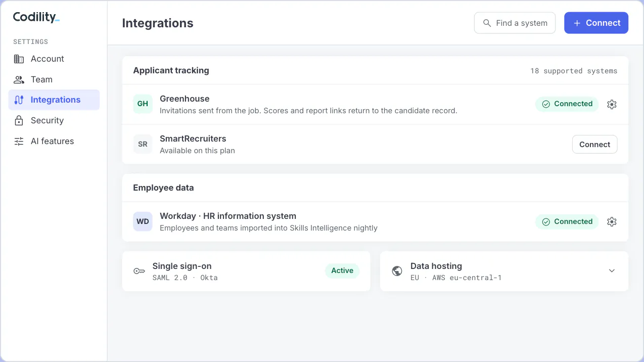Click 'SAML 2.0 · Okta' text
644x362 pixels.
click(185, 278)
